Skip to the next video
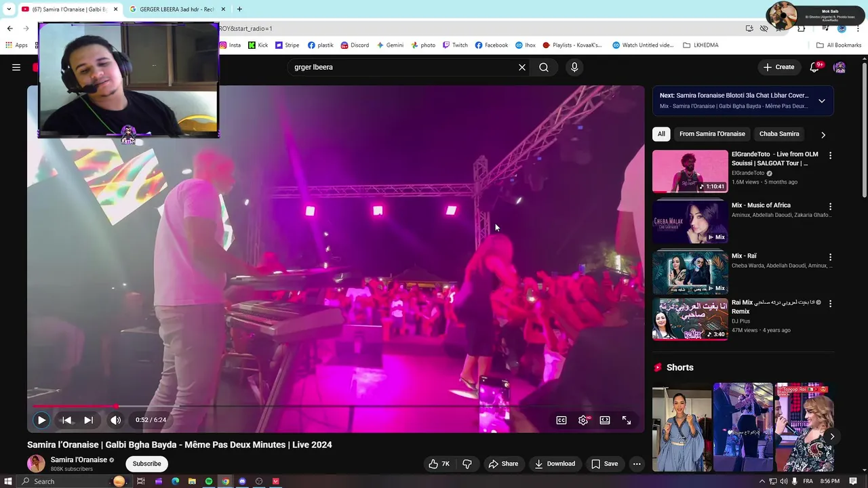868x488 pixels. [x=88, y=420]
